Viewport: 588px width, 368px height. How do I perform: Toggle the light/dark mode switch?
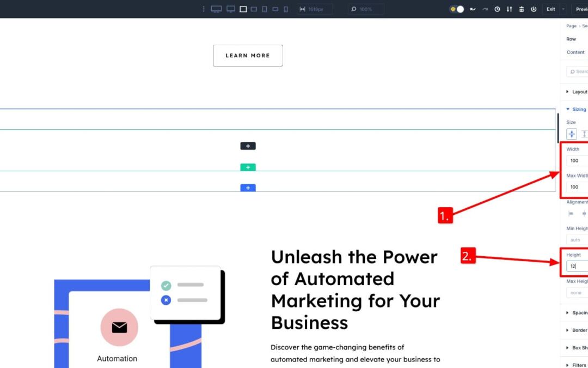[457, 9]
